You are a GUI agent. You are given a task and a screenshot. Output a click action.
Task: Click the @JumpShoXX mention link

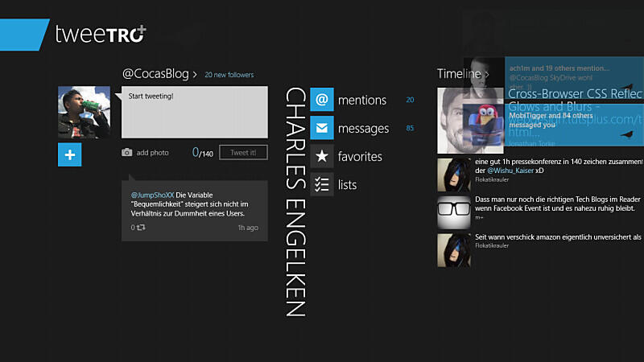coord(151,195)
